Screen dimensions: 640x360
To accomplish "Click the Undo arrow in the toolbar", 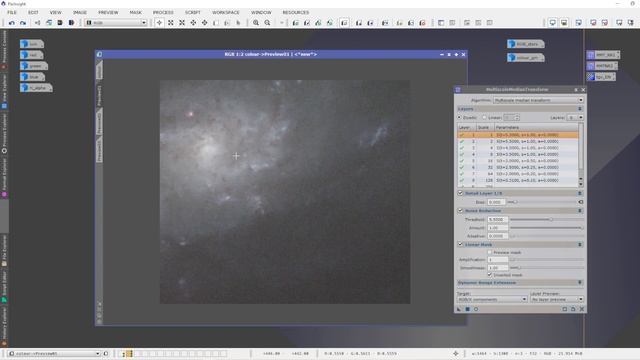I will [11, 23].
